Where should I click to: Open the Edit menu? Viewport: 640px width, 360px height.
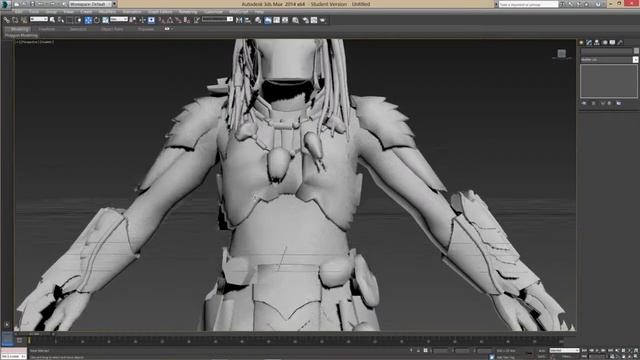tap(18, 12)
